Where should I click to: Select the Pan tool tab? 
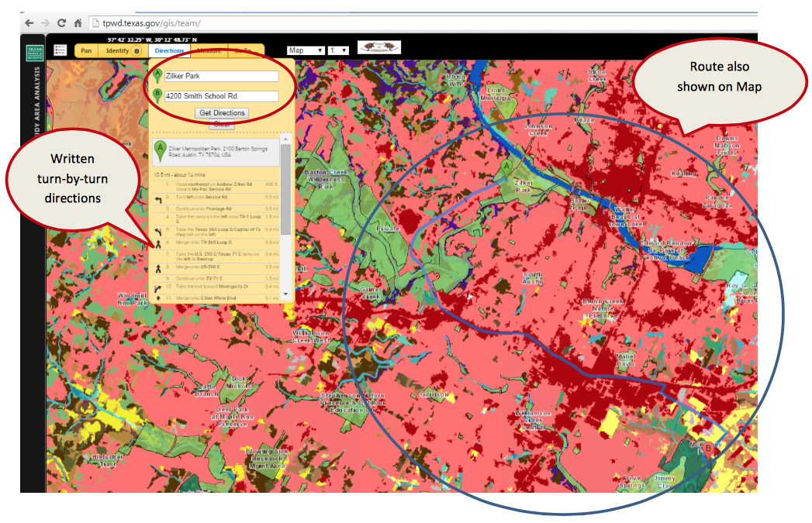tap(87, 51)
